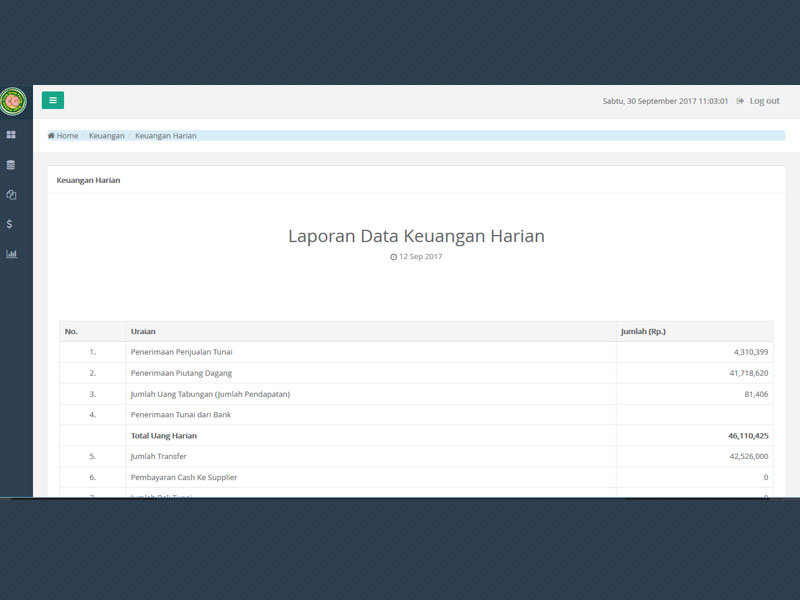This screenshot has width=800, height=600.
Task: Open the dashboard grid icon in sidebar
Action: coord(11,135)
